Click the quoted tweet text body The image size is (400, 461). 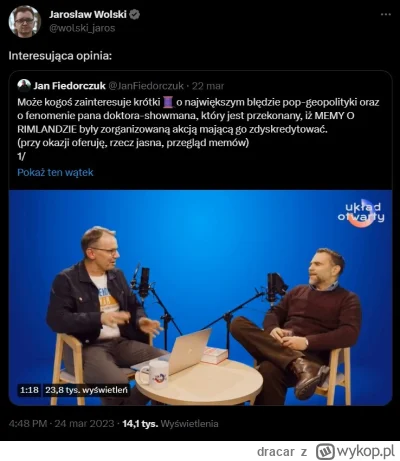[198, 129]
